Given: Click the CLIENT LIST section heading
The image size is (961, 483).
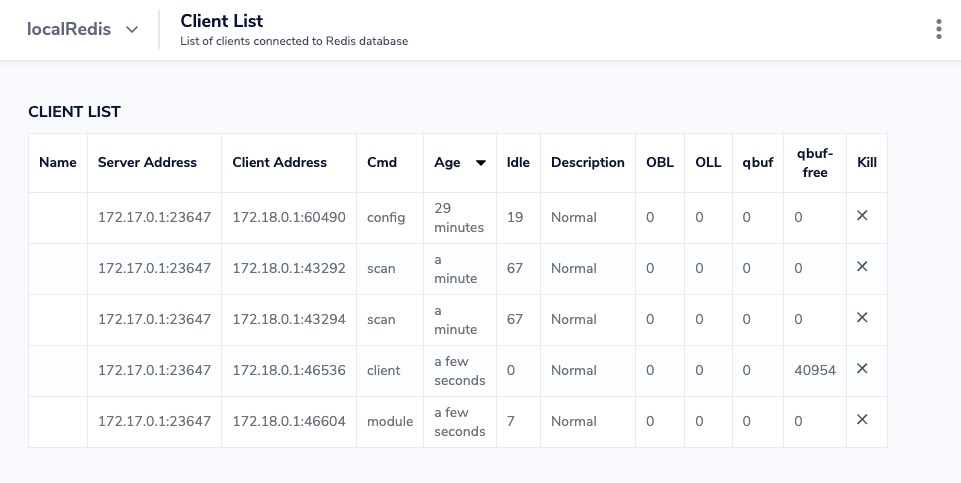Looking at the screenshot, I should click(x=74, y=112).
